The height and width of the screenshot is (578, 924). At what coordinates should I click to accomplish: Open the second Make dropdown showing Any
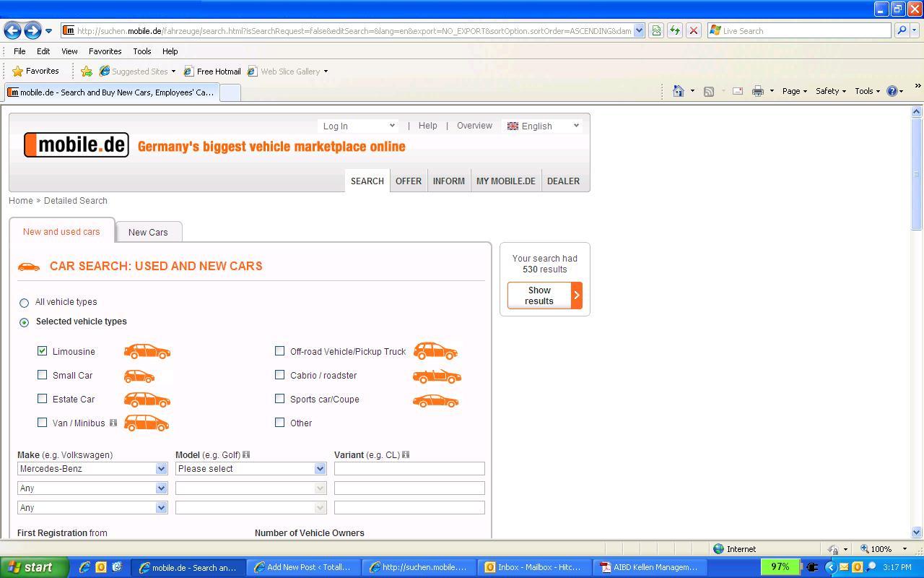point(92,488)
